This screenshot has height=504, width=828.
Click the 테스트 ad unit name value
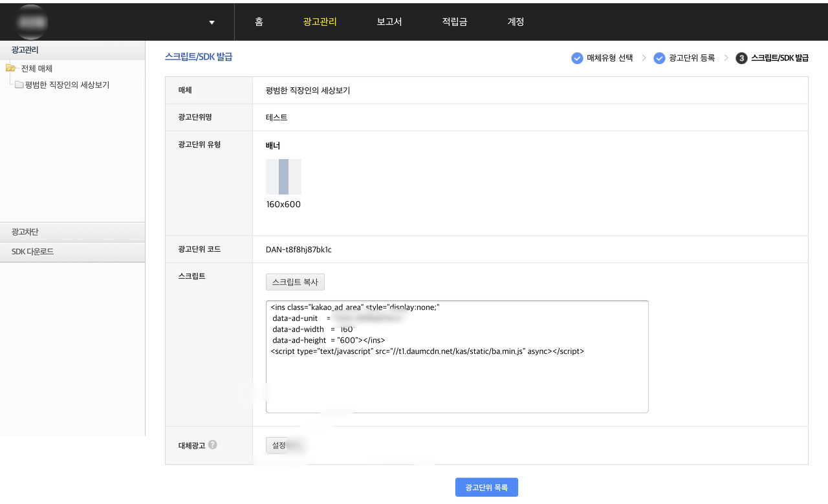277,118
